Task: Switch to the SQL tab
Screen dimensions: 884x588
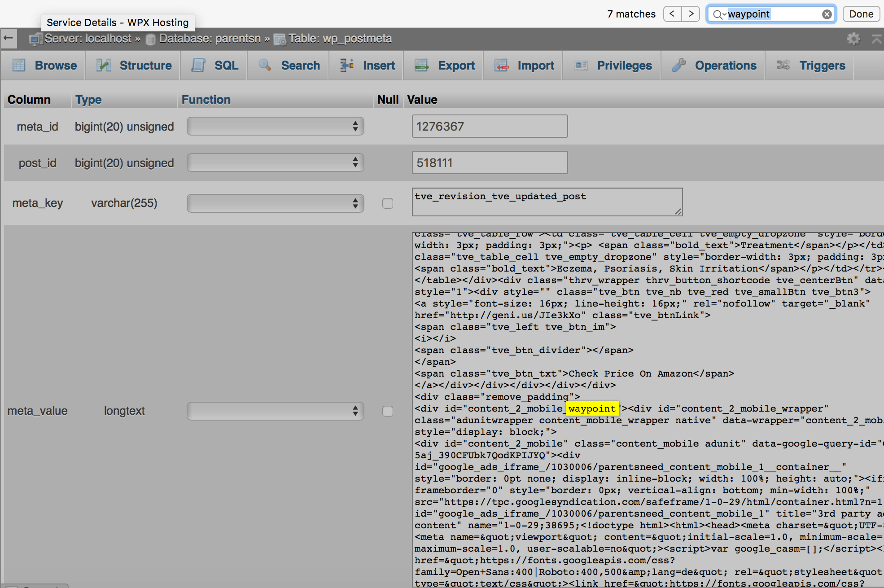Action: (x=214, y=66)
